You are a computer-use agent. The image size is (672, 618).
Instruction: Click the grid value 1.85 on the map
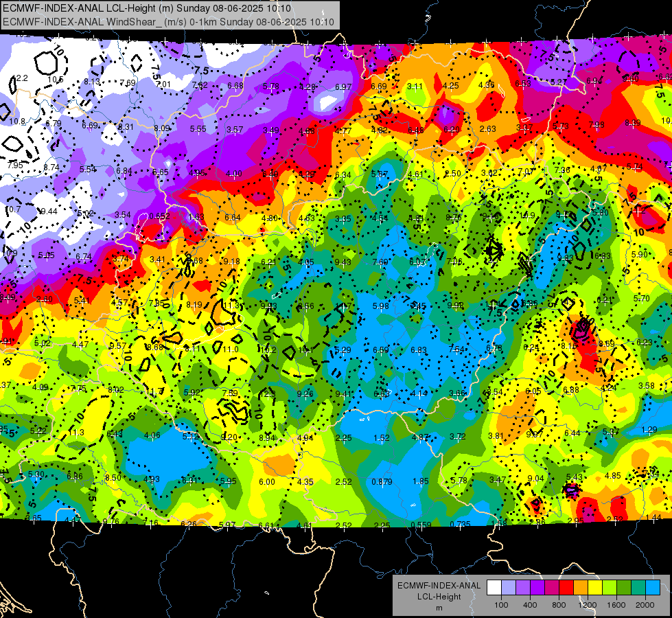pyautogui.click(x=420, y=481)
